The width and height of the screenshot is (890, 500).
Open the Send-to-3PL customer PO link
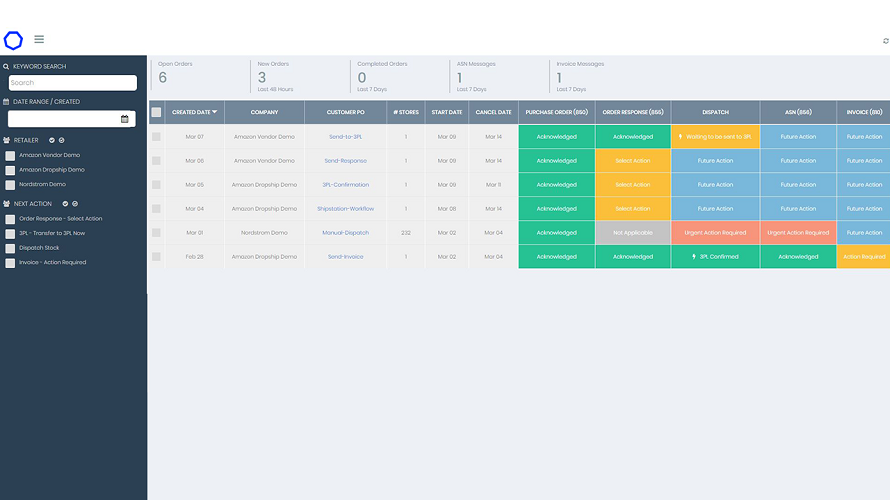345,137
